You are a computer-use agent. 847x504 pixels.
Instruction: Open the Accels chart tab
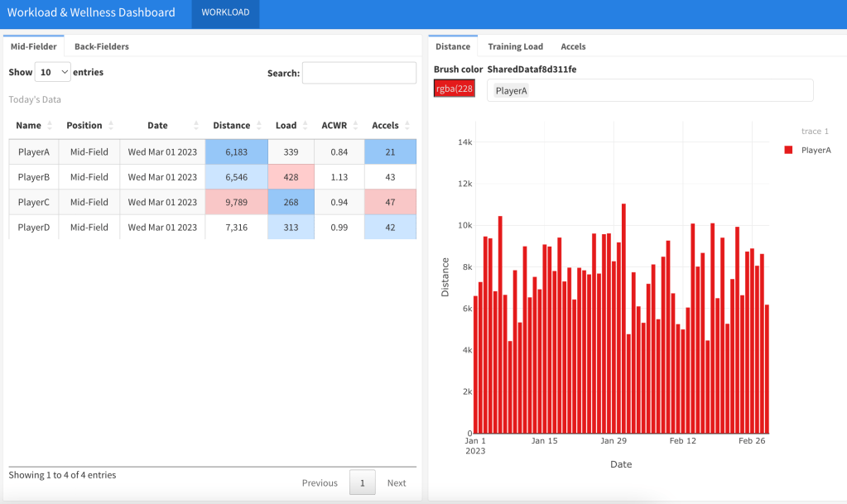pyautogui.click(x=575, y=46)
